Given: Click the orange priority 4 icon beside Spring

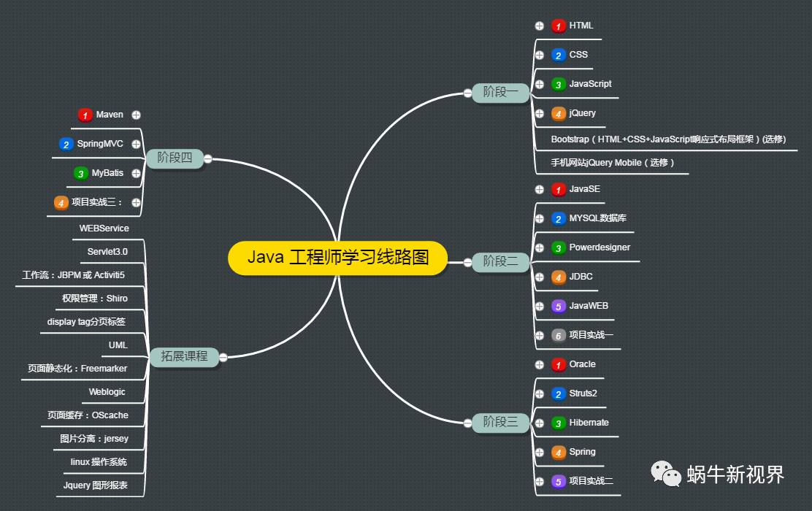Looking at the screenshot, I should pyautogui.click(x=558, y=453).
